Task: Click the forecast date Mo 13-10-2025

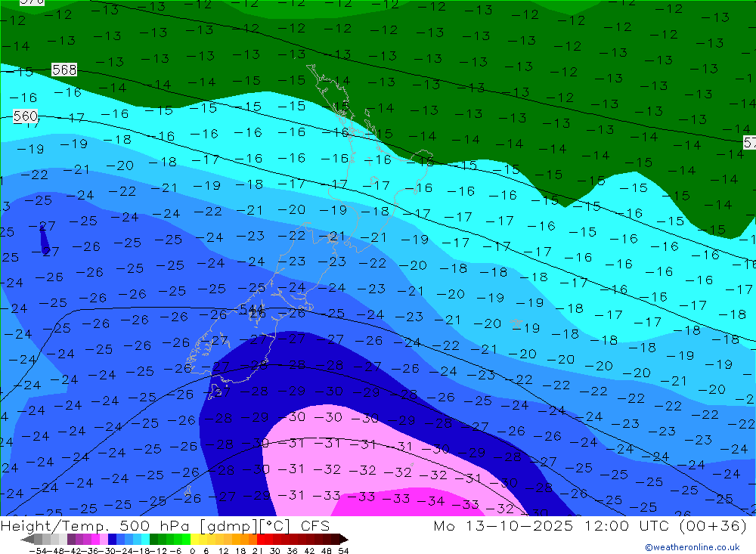Action: (503, 525)
